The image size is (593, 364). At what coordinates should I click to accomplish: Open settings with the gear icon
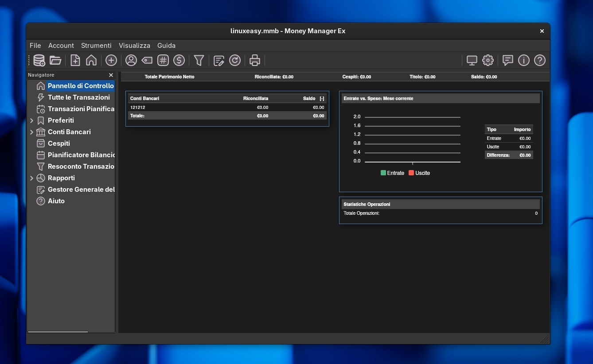click(x=488, y=60)
